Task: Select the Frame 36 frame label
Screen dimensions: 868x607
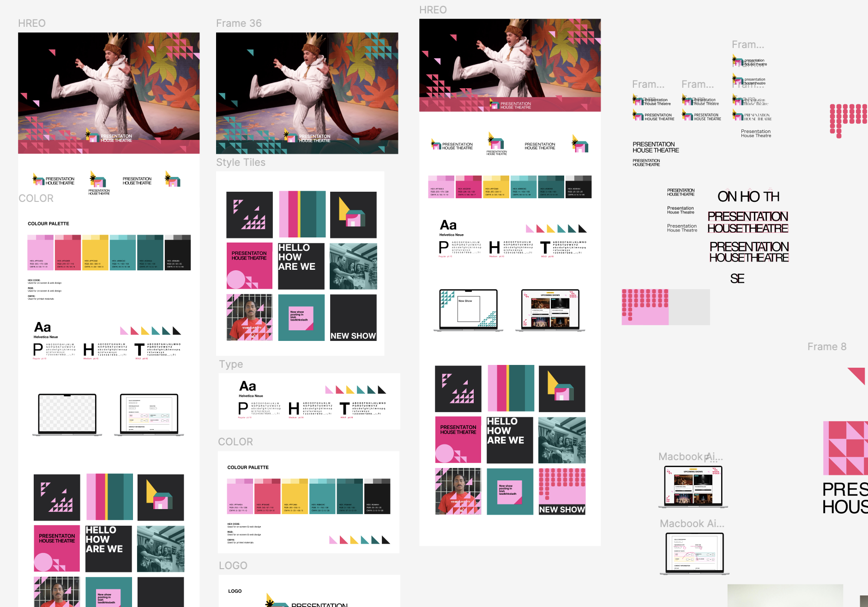Action: (x=239, y=23)
